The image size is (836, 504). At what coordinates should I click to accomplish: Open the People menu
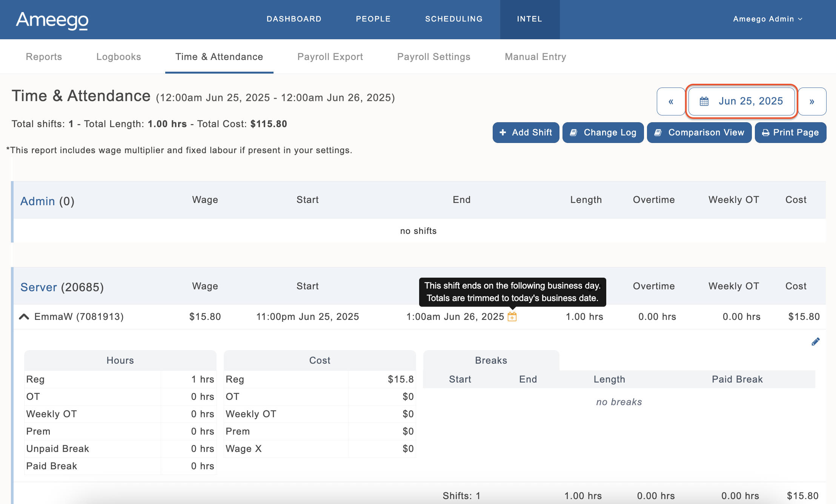(373, 19)
